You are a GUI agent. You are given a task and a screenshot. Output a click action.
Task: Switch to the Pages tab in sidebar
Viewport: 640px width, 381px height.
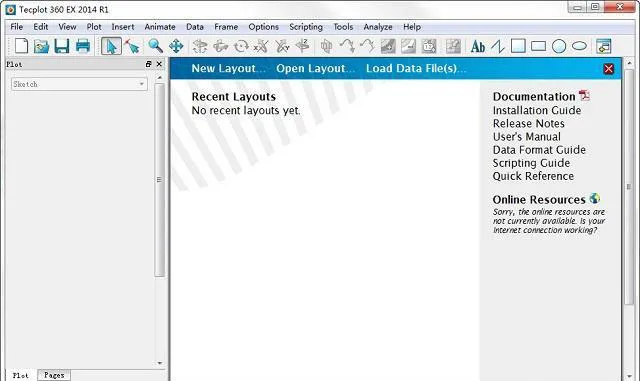(54, 375)
